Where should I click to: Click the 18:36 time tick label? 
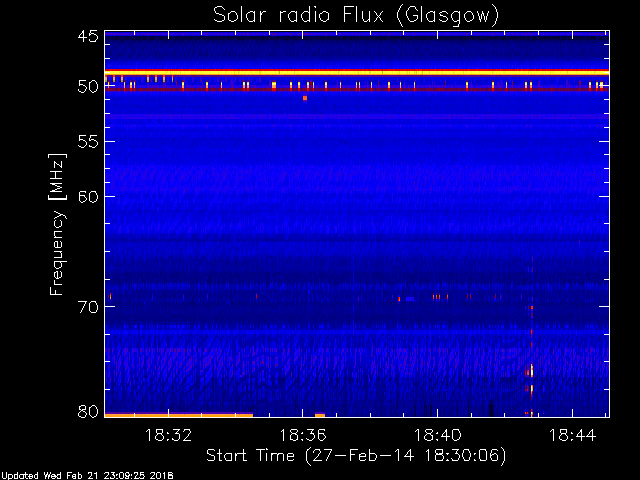coord(303,435)
